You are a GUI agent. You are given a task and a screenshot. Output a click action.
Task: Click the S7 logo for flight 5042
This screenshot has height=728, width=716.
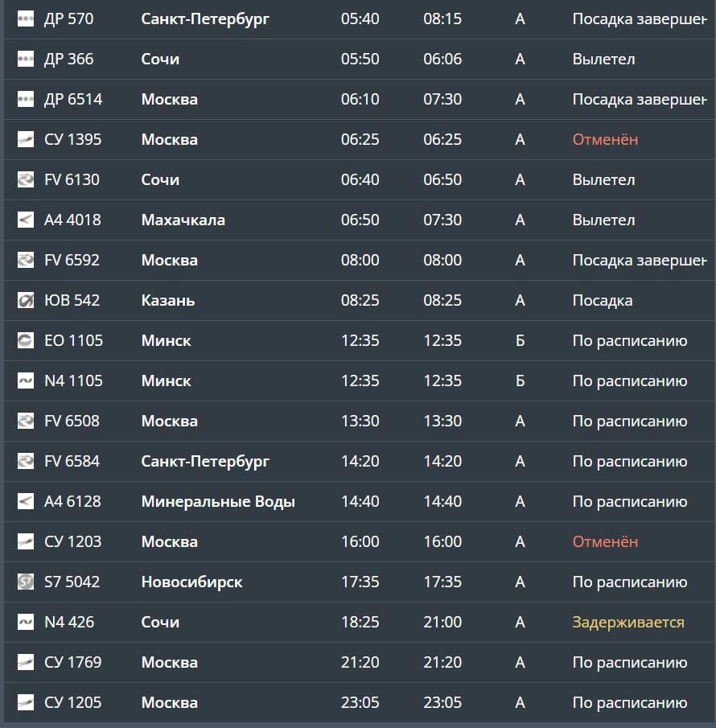pos(25,582)
